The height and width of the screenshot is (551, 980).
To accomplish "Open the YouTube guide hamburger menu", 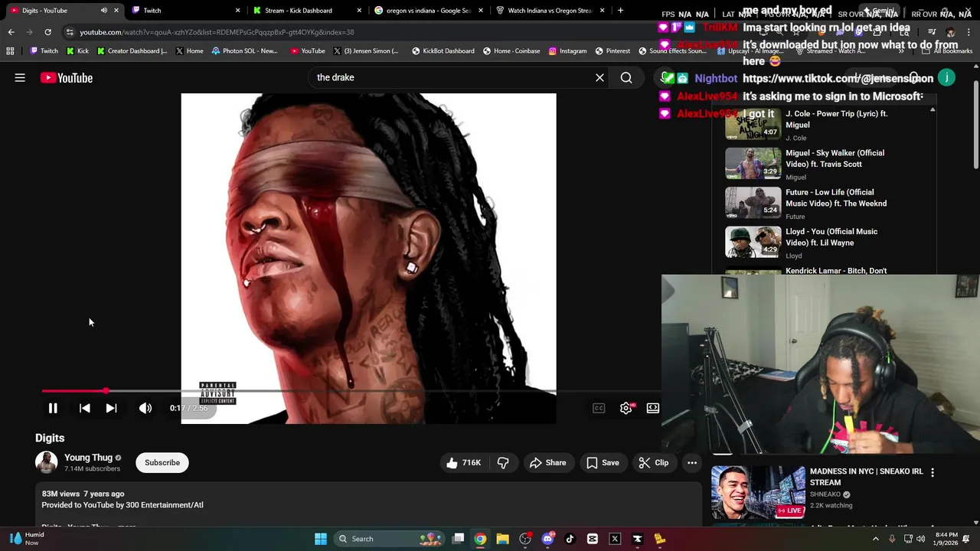I will coord(20,77).
